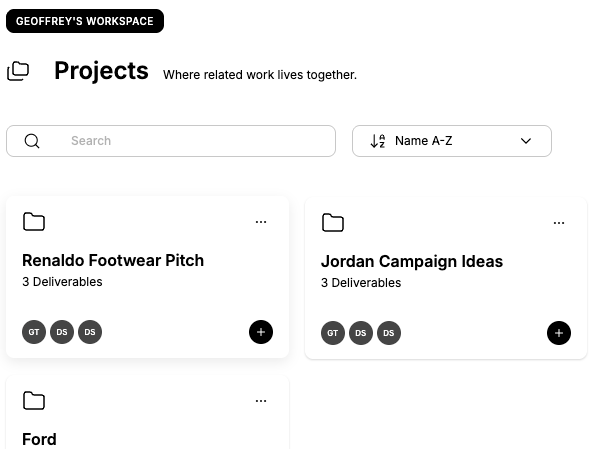Add member to Jordan Campaign Ideas

559,333
